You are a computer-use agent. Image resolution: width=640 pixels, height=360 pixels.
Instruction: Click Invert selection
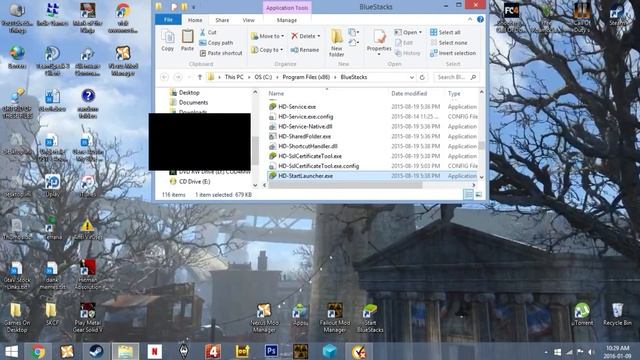[x=453, y=53]
